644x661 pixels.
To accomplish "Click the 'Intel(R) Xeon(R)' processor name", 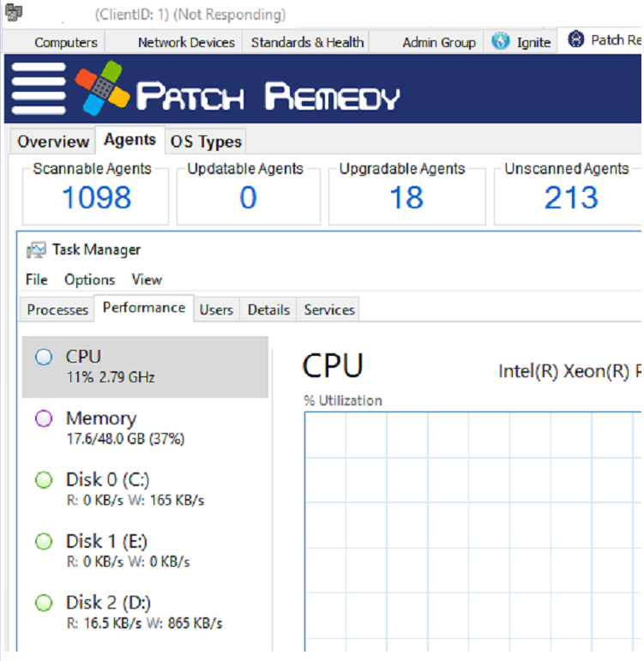I will point(564,371).
